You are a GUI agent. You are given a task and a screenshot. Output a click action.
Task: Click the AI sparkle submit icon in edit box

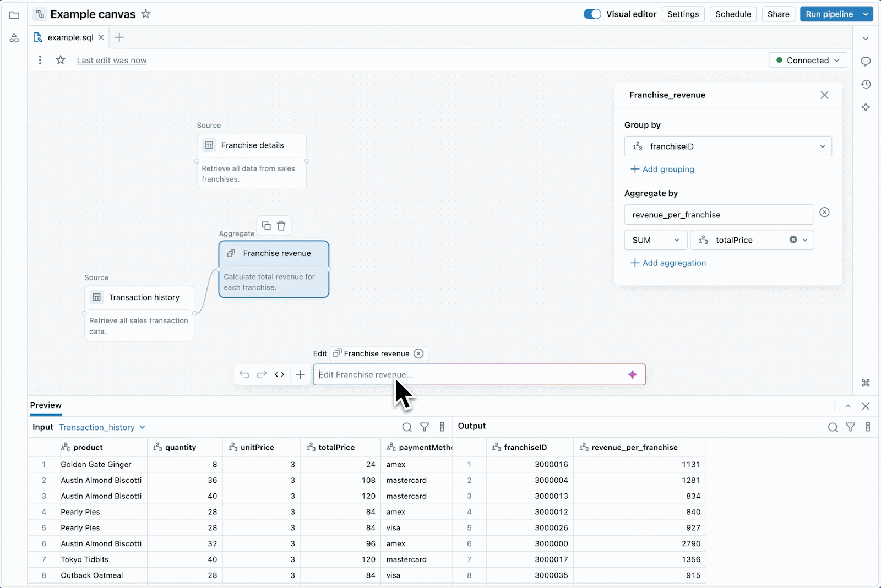(632, 375)
